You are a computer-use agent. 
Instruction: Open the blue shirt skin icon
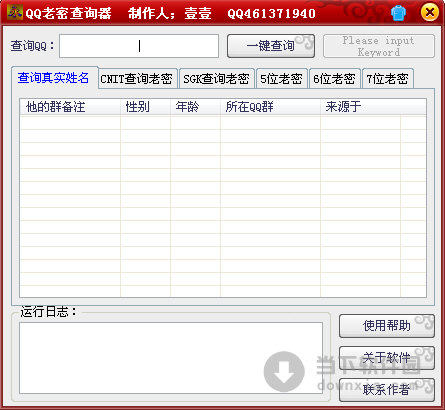point(398,13)
